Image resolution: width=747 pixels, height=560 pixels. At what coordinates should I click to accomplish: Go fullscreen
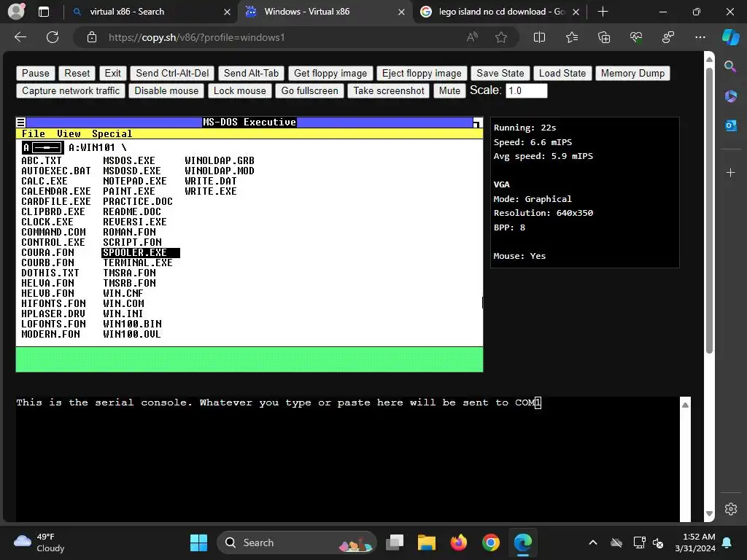click(309, 91)
